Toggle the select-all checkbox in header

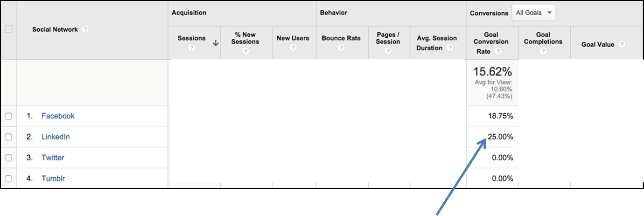[8, 29]
